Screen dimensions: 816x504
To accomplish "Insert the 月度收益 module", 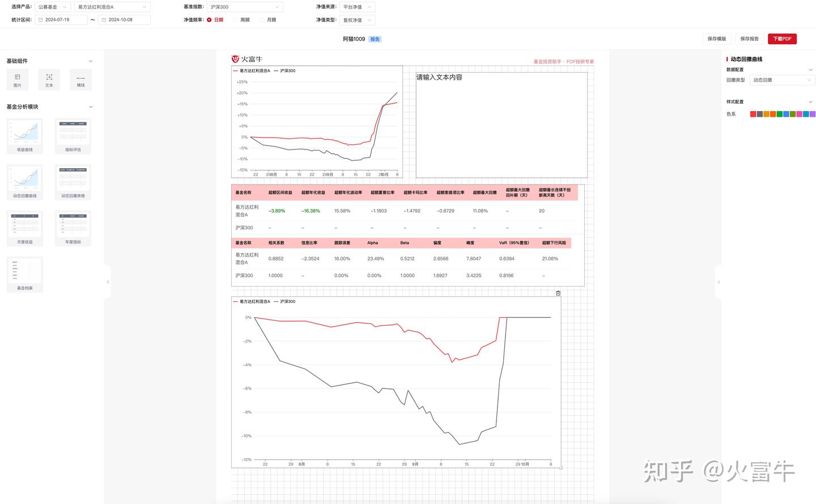I will (25, 228).
